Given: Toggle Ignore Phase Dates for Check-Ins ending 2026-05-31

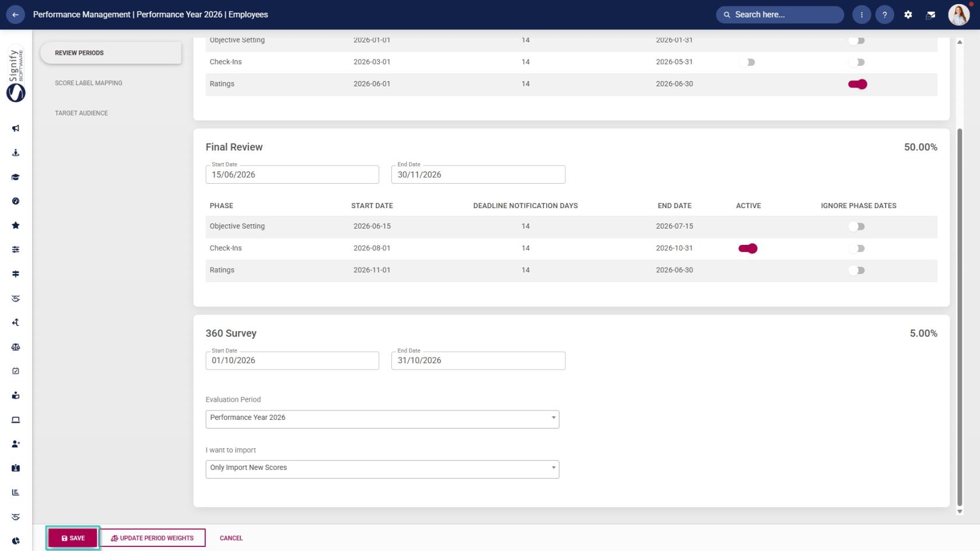Looking at the screenshot, I should pos(857,62).
